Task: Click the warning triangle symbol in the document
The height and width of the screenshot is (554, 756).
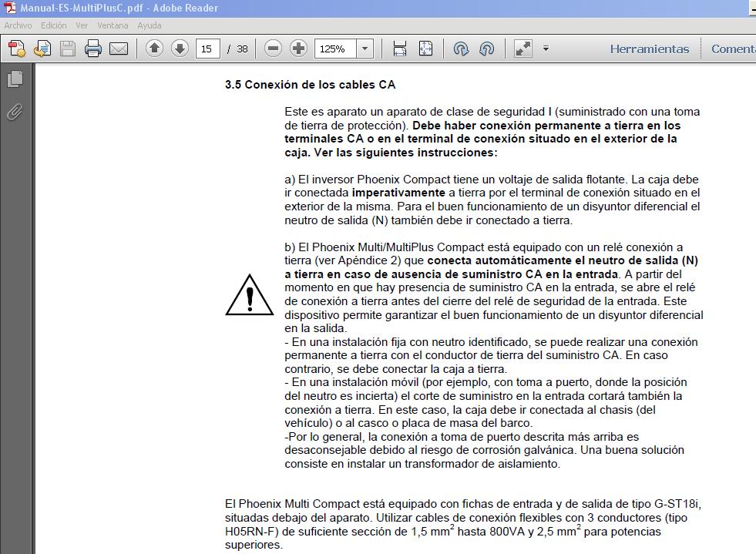Action: coord(249,295)
